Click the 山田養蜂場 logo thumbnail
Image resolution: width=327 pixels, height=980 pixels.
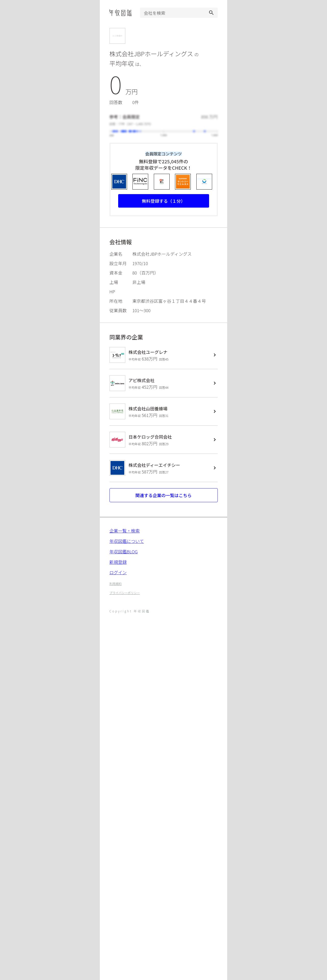[117, 411]
